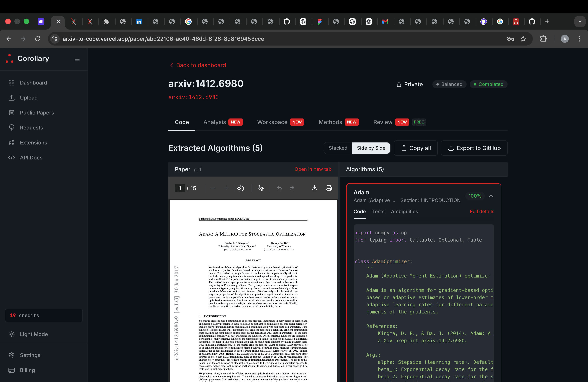
Task: Open Settings in the sidebar
Action: [x=30, y=355]
